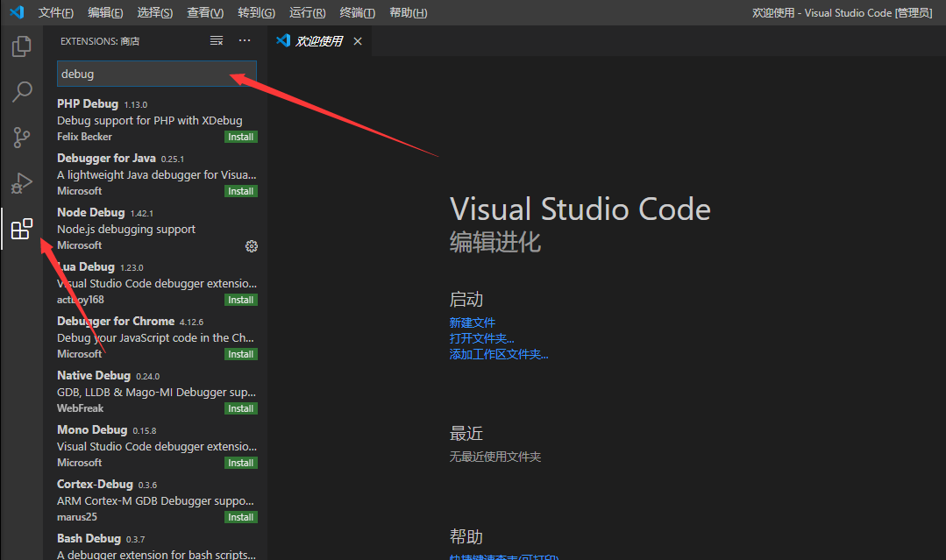Click the 帮助 section heading
This screenshot has height=560, width=946.
[x=466, y=536]
